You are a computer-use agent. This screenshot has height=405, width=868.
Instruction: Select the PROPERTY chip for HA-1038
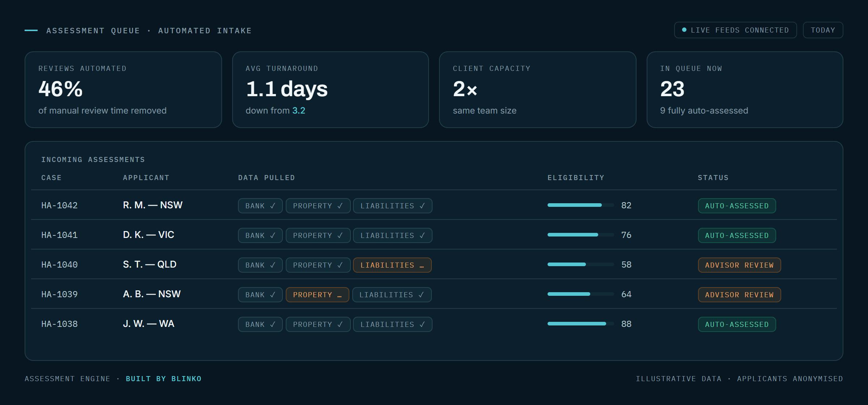(x=318, y=324)
